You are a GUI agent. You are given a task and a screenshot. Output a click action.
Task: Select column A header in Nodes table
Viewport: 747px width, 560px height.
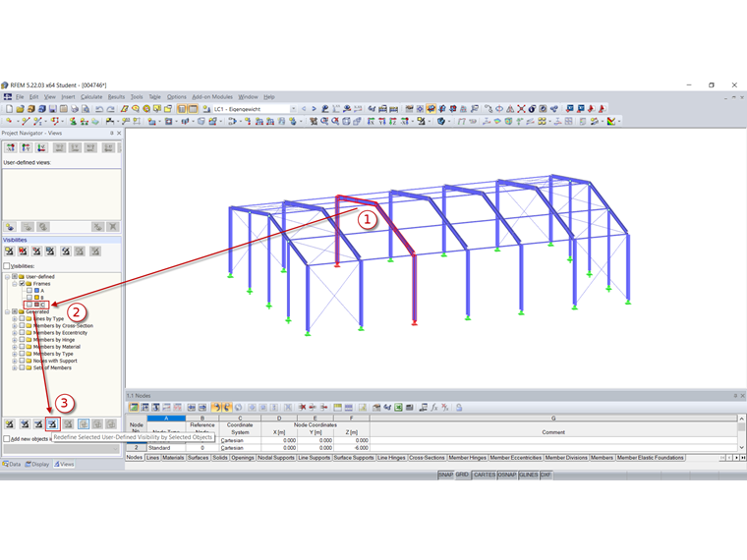166,419
